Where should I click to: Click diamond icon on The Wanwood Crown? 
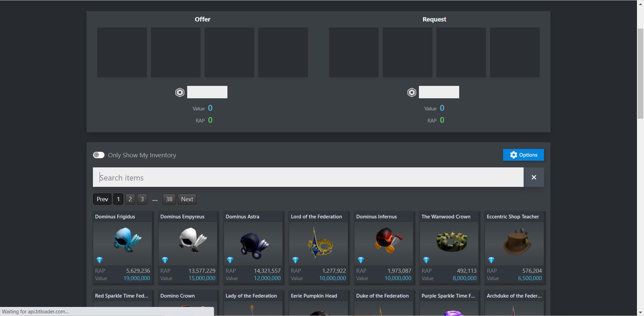426,260
